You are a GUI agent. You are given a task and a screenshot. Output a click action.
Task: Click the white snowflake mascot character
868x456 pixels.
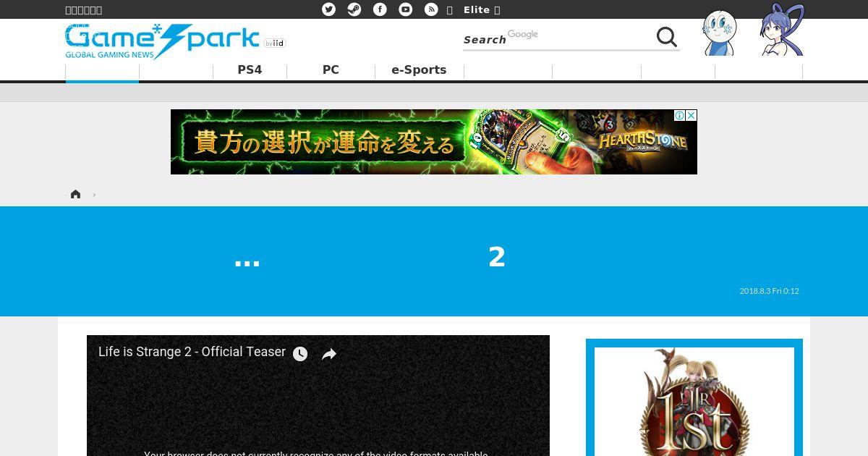point(720,33)
